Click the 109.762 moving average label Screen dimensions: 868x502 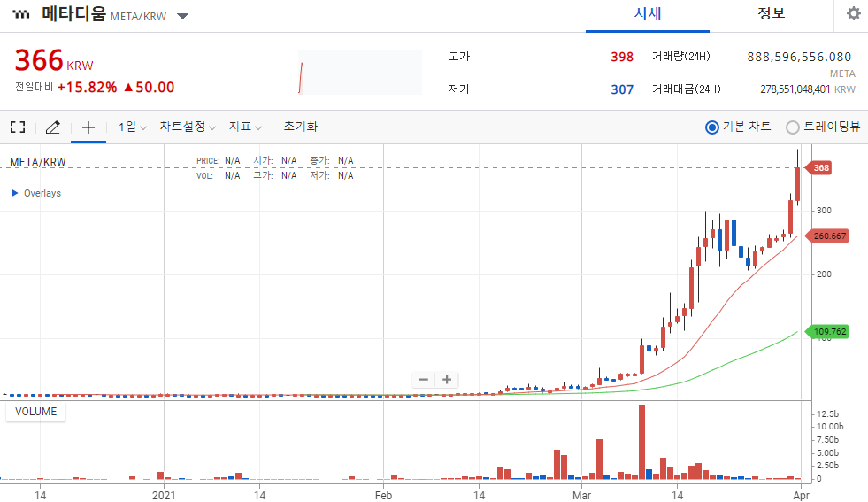(x=829, y=332)
